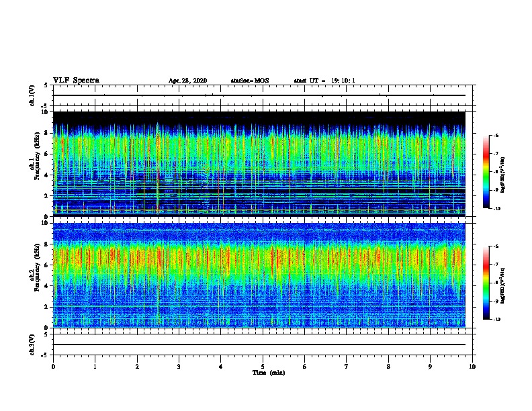Click the 2 kHz tick of ch.1 axis
The image size is (532, 411).
[46, 195]
